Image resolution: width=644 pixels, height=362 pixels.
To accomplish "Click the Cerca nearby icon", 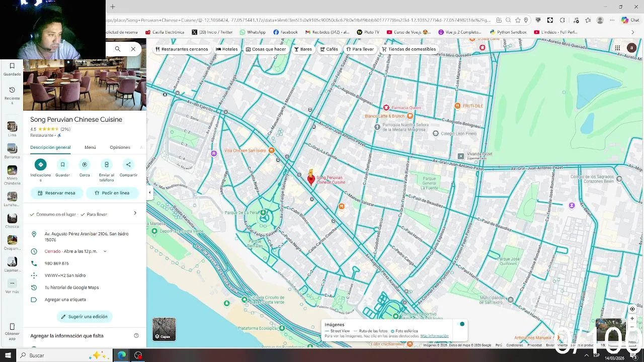I will [85, 164].
